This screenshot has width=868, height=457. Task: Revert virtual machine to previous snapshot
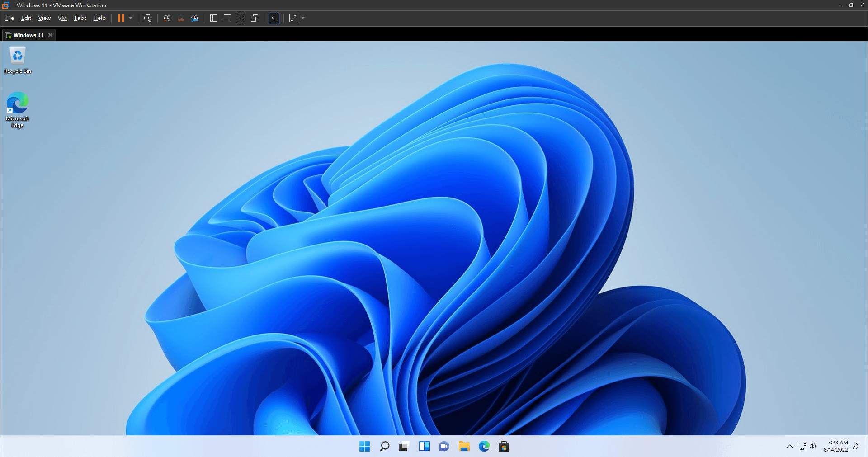click(x=181, y=18)
